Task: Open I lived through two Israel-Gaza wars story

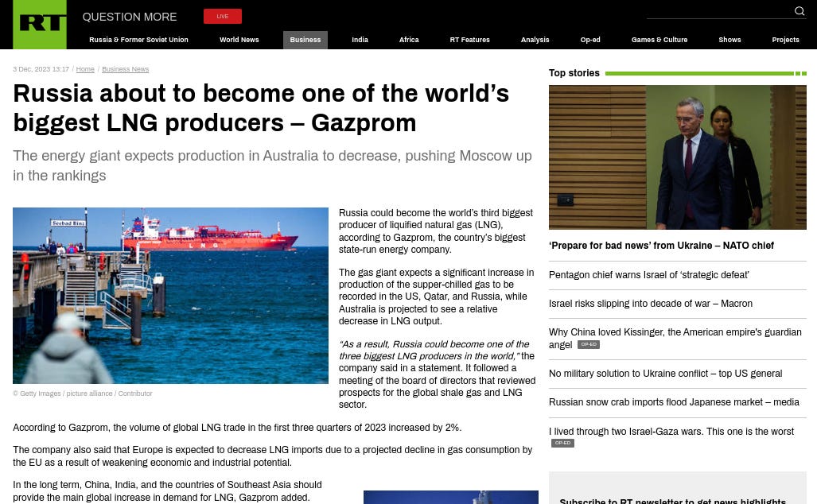Action: [x=671, y=431]
